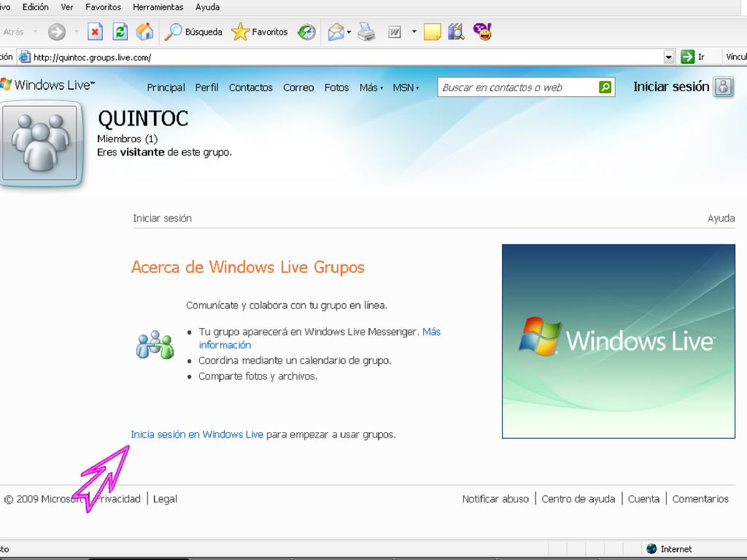
Task: Expand the Forward button history arrow
Action: [76, 32]
